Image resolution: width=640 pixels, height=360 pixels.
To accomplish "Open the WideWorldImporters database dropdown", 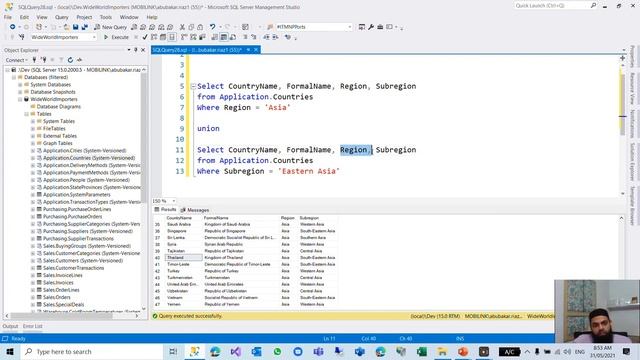I will [94, 37].
